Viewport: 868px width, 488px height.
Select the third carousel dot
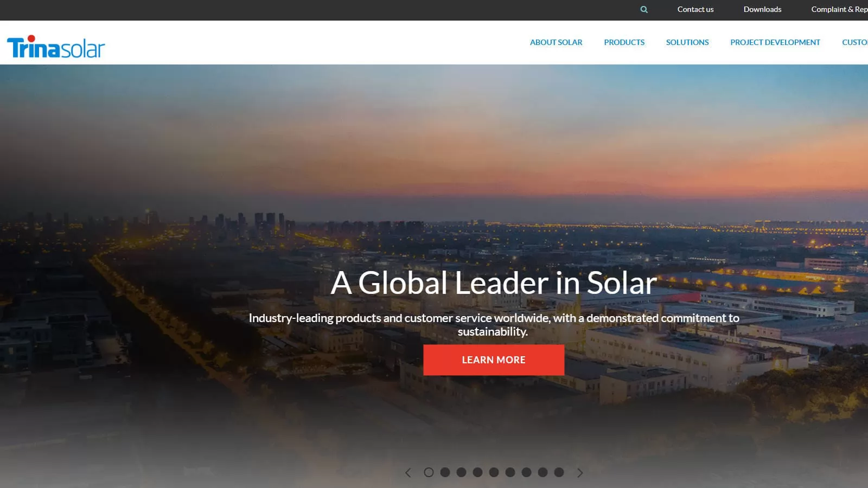tap(461, 472)
